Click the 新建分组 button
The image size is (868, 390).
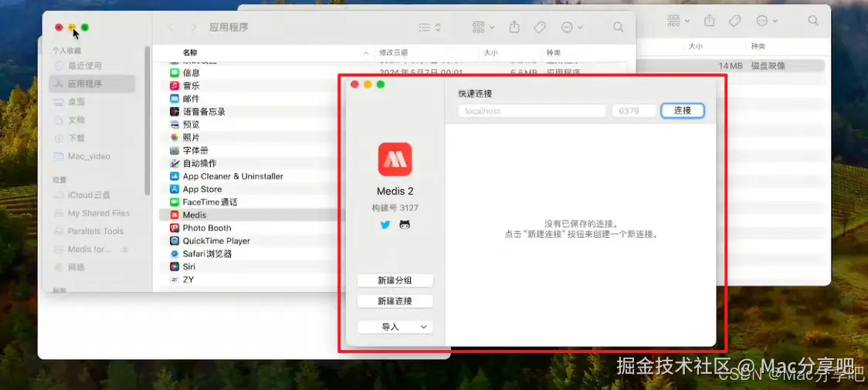[395, 280]
